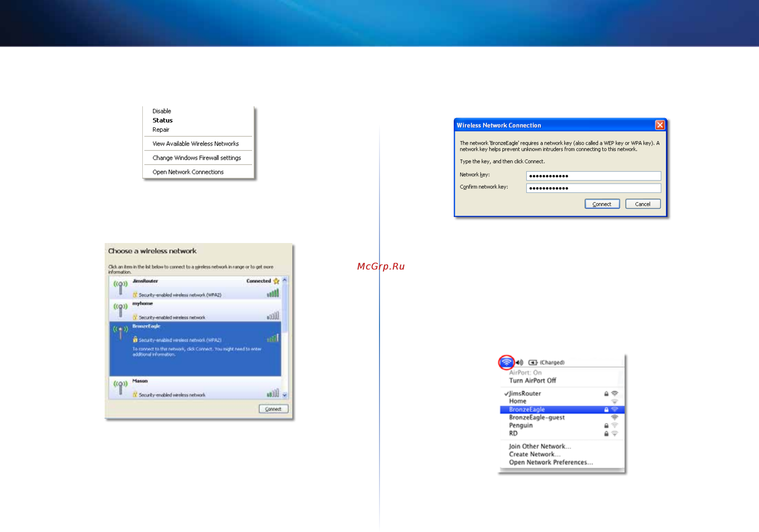This screenshot has height=532, width=759.
Task: Focus the Network key field
Action: tap(593, 176)
